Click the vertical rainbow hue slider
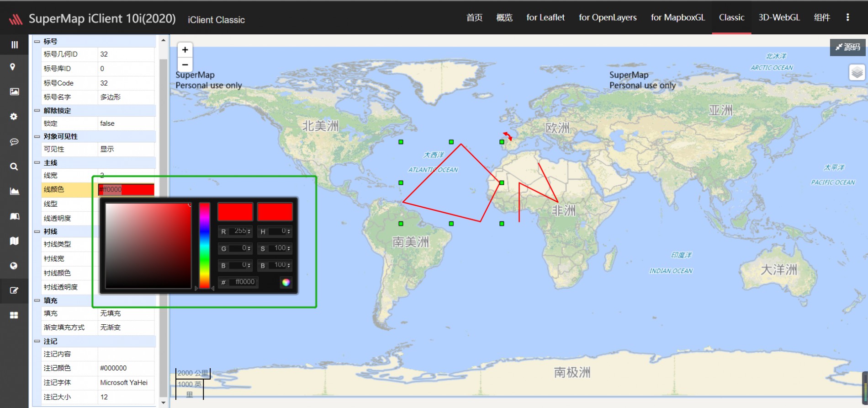Image resolution: width=868 pixels, height=408 pixels. 204,246
